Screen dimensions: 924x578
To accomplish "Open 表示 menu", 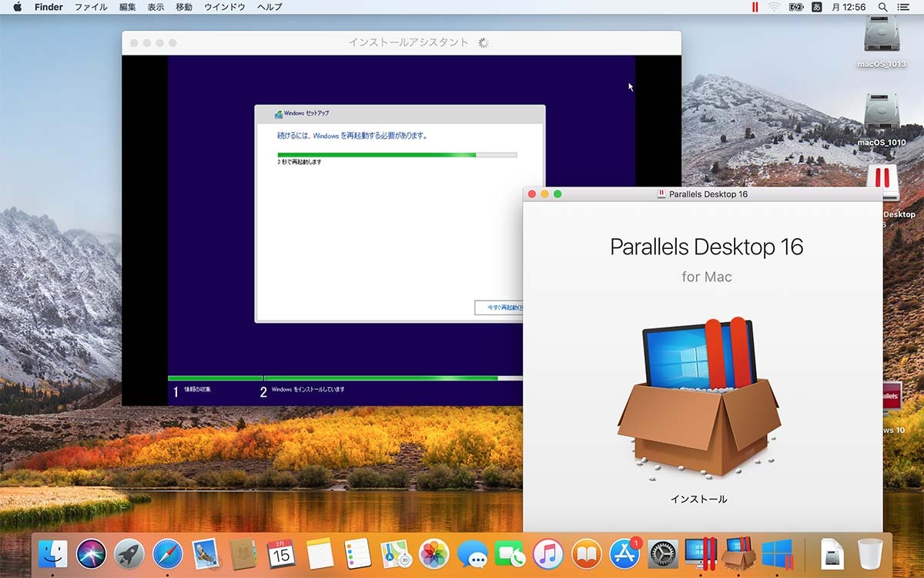I will tap(156, 7).
